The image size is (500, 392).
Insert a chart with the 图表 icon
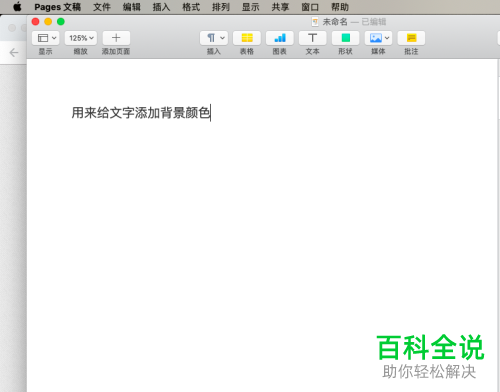point(280,38)
